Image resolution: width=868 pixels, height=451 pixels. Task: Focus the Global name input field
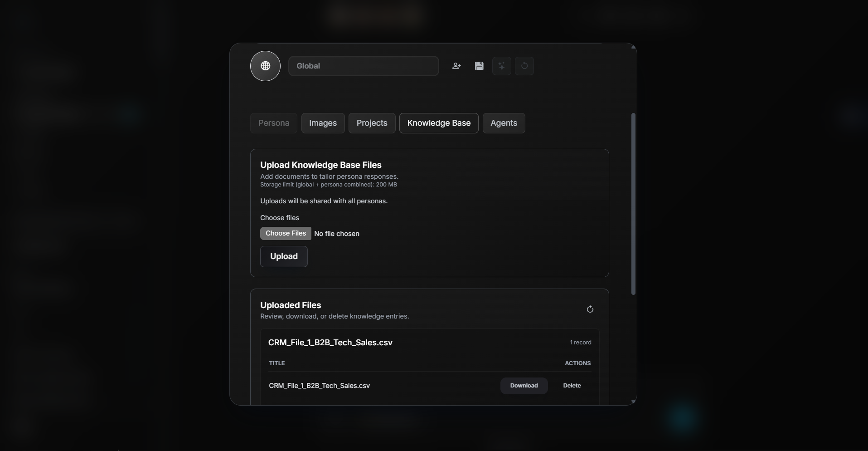click(x=364, y=66)
